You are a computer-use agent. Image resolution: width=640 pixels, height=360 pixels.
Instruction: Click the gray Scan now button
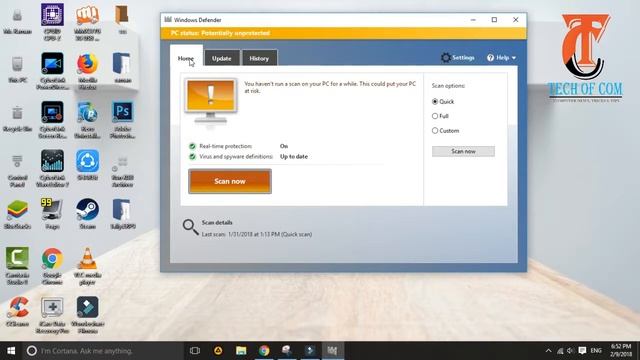(463, 151)
